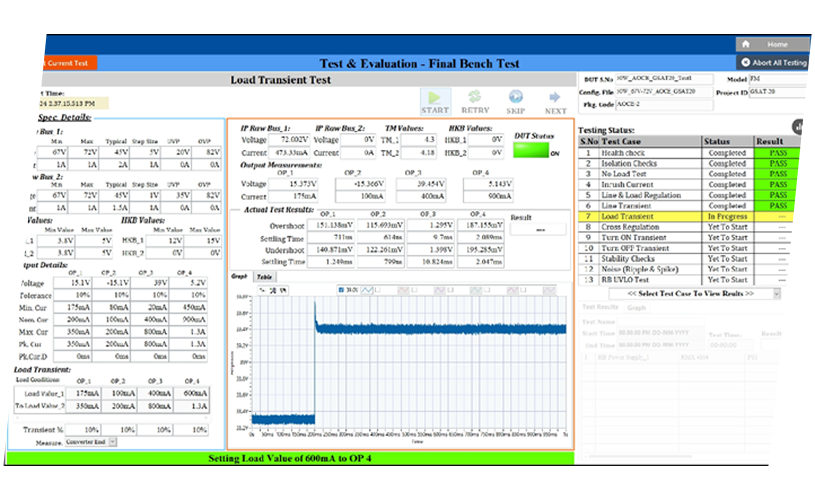Select the Inrush Current test case row
This screenshot has width=815, height=500.
[686, 185]
